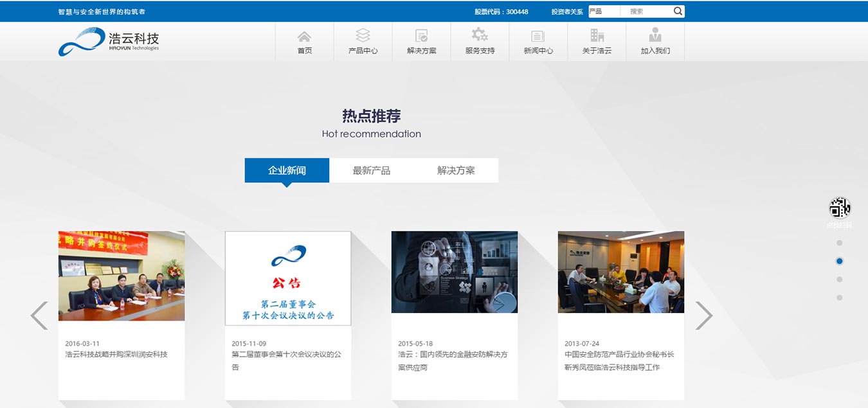Click the right carousel arrow

pos(705,315)
